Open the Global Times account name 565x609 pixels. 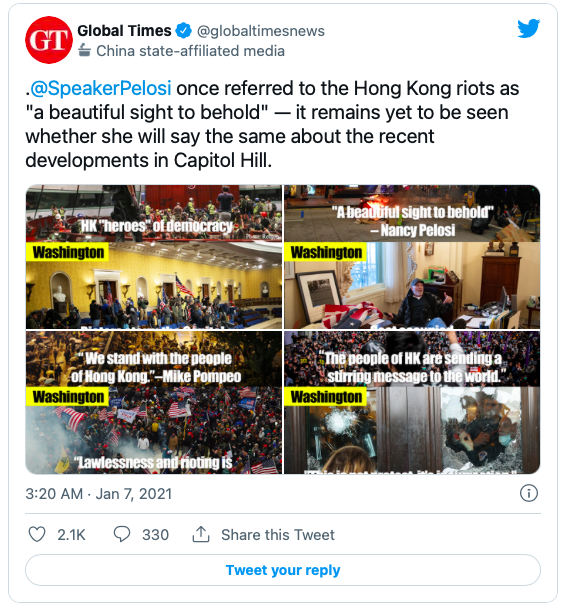click(x=124, y=30)
